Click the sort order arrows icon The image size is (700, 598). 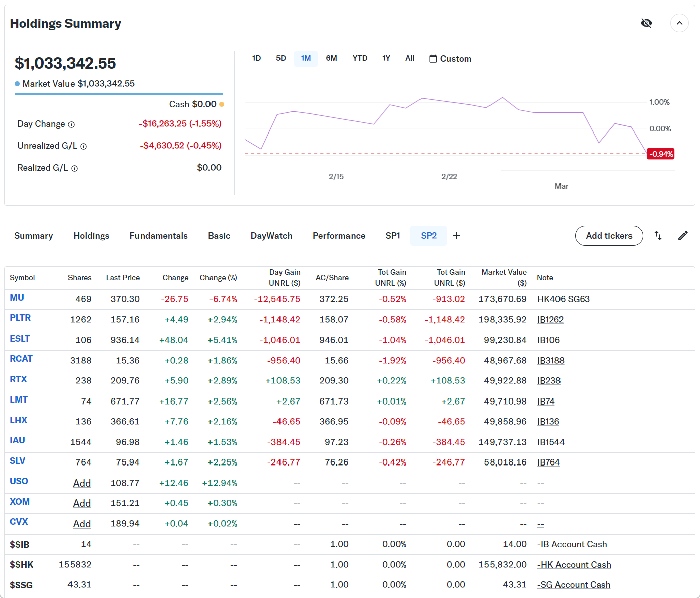tap(658, 236)
